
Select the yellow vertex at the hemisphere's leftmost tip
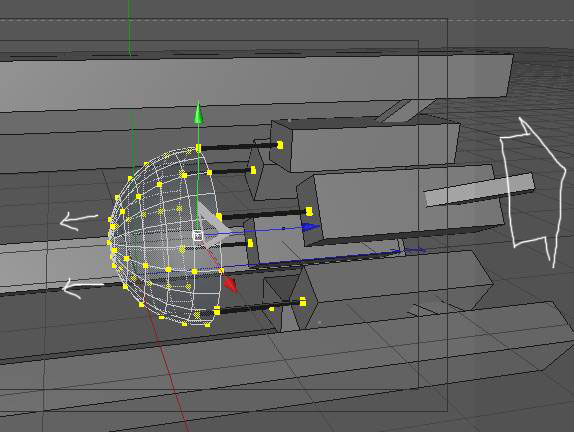tap(109, 242)
